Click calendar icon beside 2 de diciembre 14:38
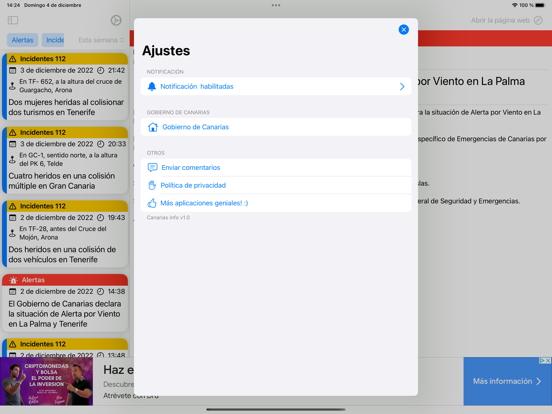The width and height of the screenshot is (552, 414). click(x=13, y=291)
